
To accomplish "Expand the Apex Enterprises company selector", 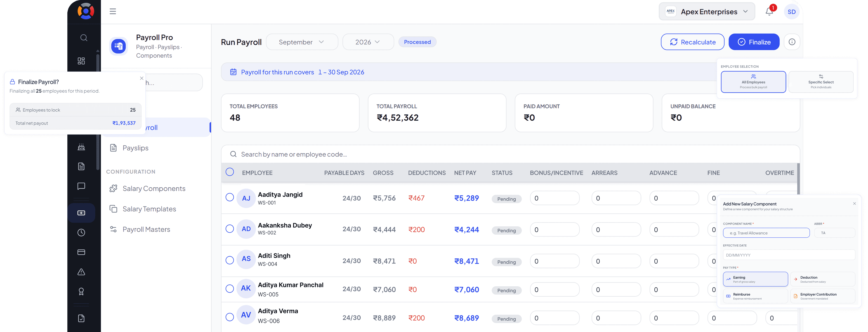I will point(707,12).
